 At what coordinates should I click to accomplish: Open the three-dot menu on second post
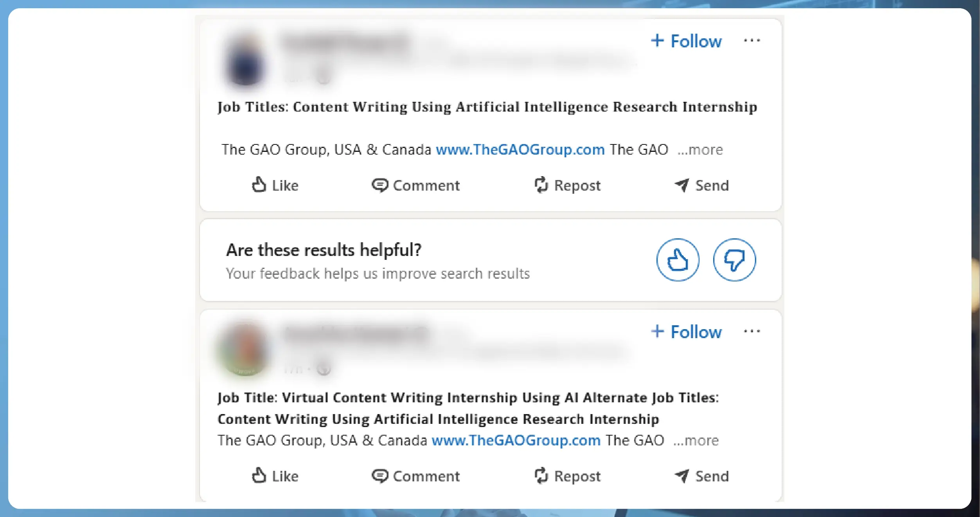pos(752,331)
